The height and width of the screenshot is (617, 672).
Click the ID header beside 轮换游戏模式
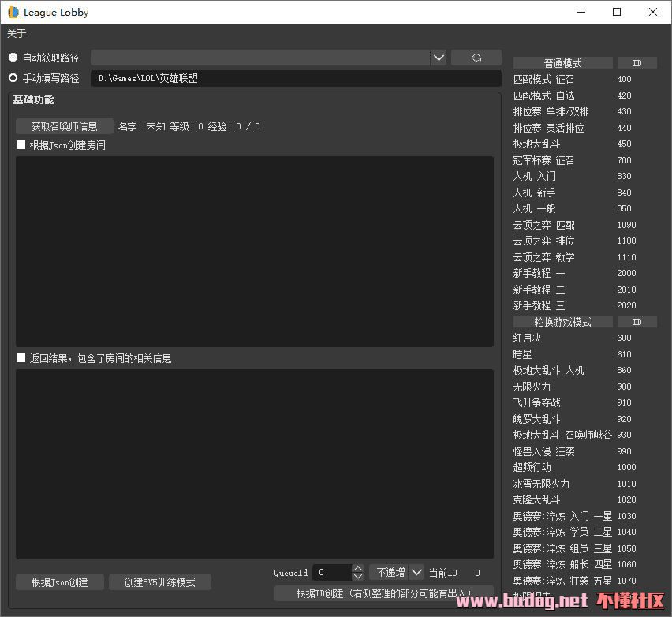637,322
